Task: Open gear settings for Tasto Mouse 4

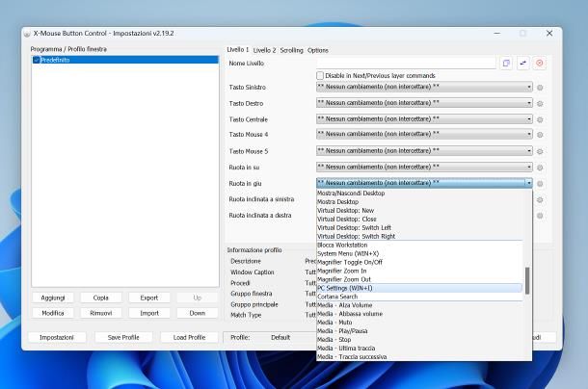Action: [540, 135]
